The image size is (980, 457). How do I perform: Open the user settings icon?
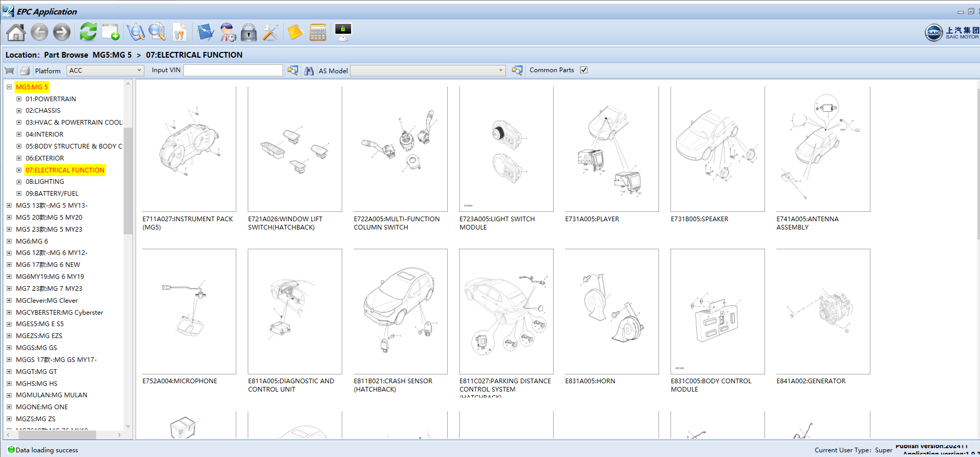[227, 32]
